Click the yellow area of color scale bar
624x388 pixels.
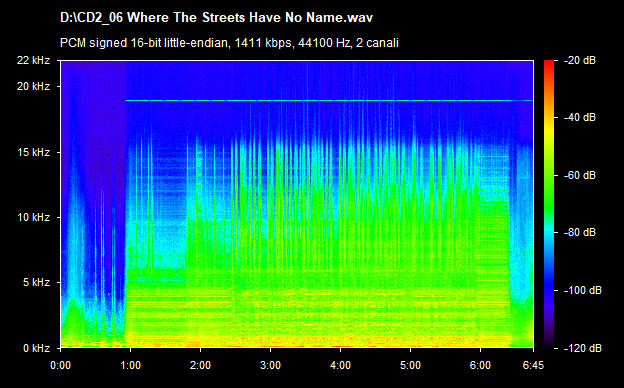[549, 123]
